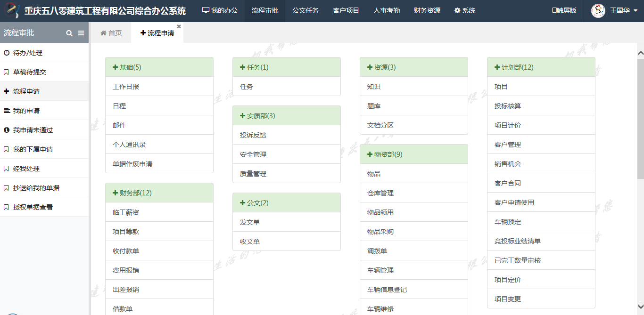
Task: Toggle 触屏版 touch-screen mode
Action: 564,11
